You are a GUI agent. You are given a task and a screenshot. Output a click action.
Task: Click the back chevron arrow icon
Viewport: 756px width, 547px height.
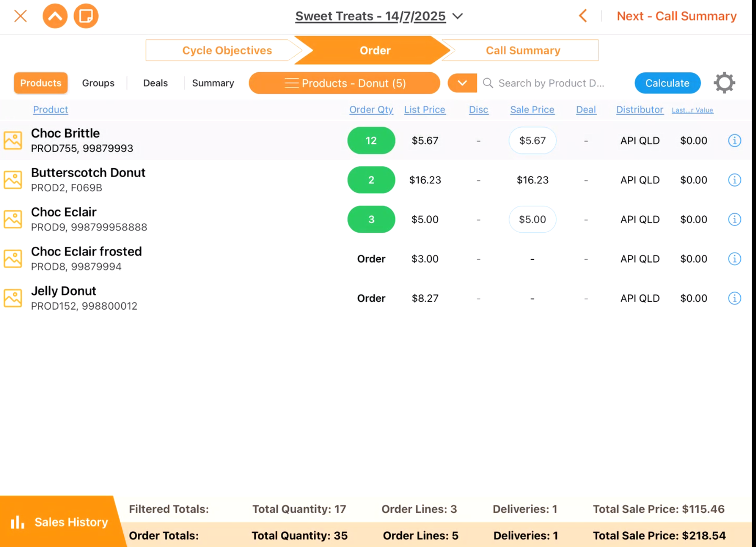pyautogui.click(x=583, y=16)
